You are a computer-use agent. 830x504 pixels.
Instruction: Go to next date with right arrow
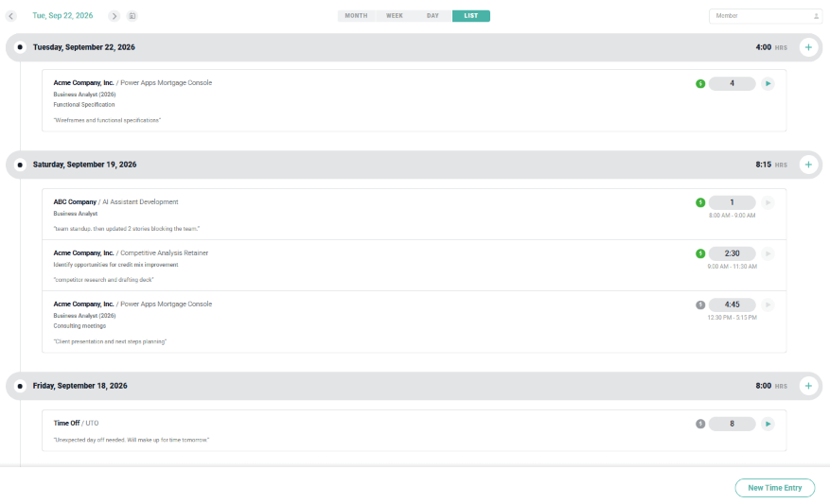114,16
